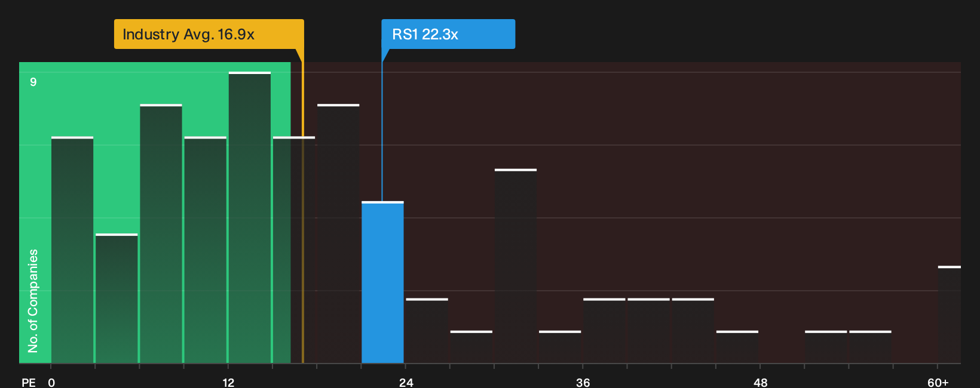The image size is (980, 388).
Task: Click the yellow industry average vertical line
Action: coord(302,206)
